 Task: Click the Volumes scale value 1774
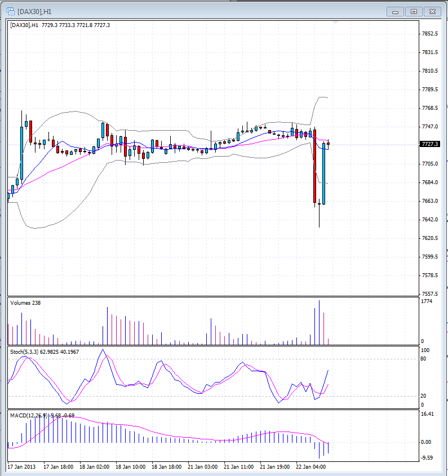(427, 302)
